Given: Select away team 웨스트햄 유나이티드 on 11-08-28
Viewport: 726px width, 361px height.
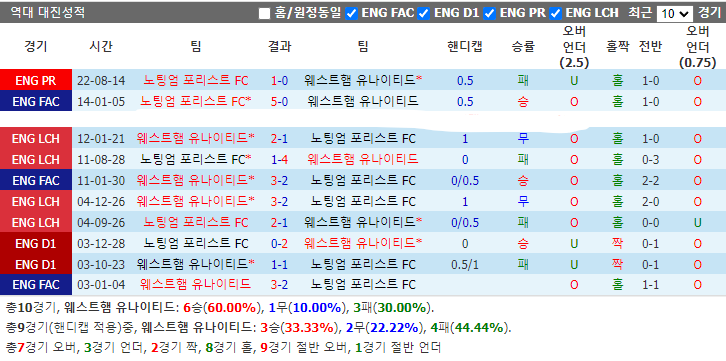Looking at the screenshot, I should coord(363,159).
